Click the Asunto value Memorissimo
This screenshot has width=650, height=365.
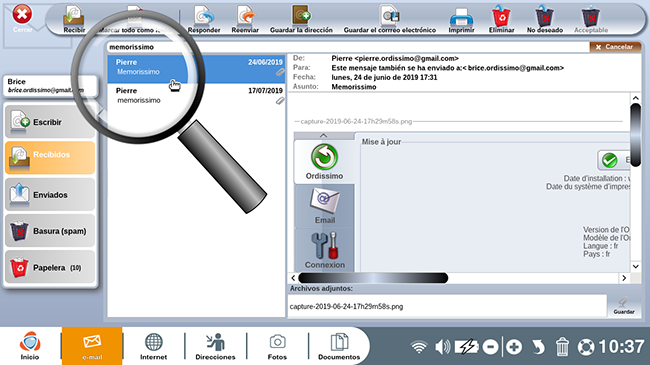(x=354, y=87)
